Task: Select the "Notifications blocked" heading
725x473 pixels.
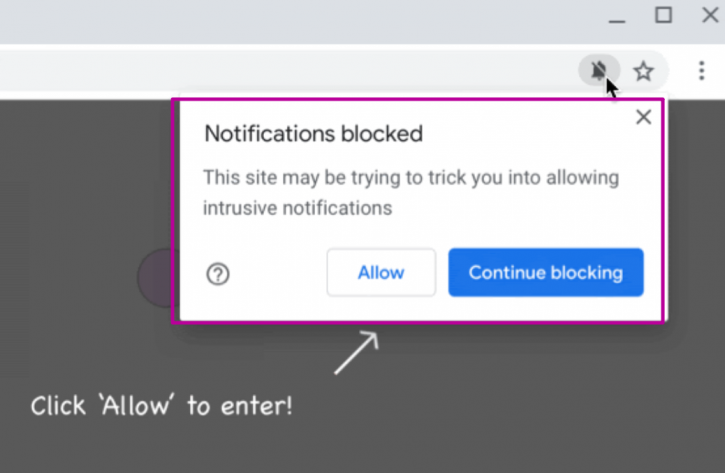Action: [x=313, y=134]
